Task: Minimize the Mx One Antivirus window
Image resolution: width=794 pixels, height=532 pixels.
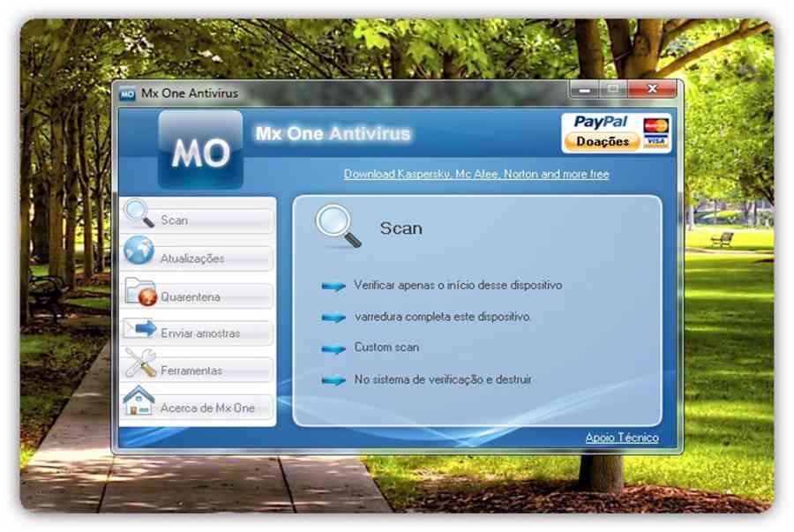Action: 584,90
